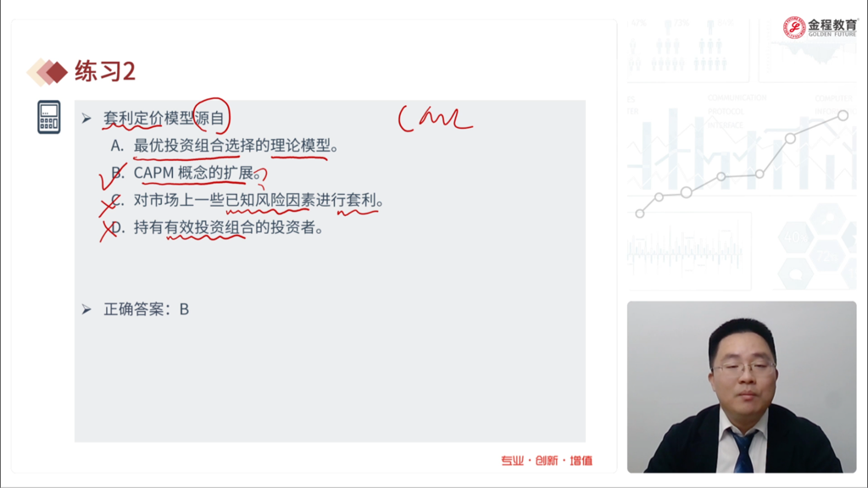
Task: Click the calculator icon beside the question
Action: (x=48, y=117)
